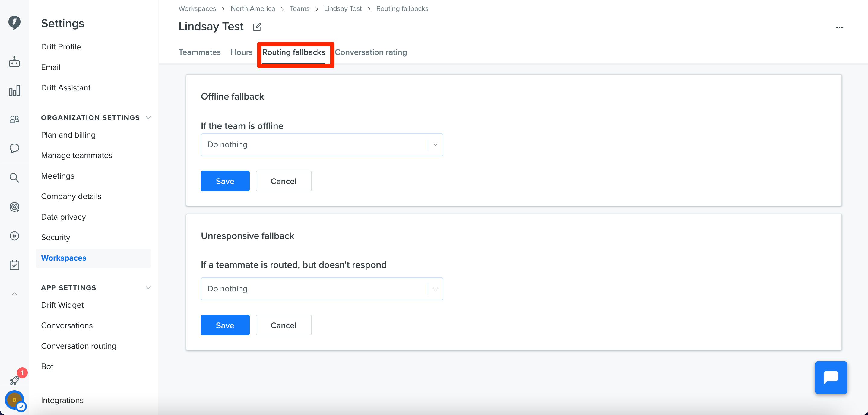Go to Workspaces breadcrumb link

coord(197,9)
